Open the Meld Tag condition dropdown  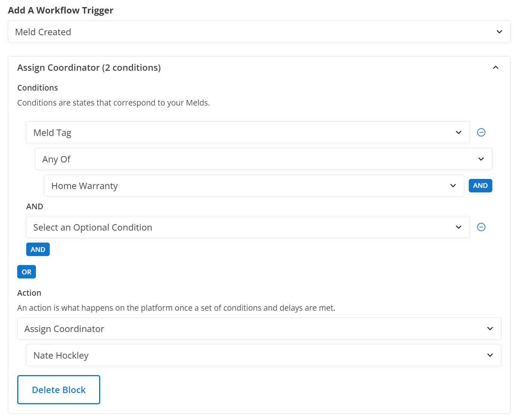pyautogui.click(x=248, y=133)
